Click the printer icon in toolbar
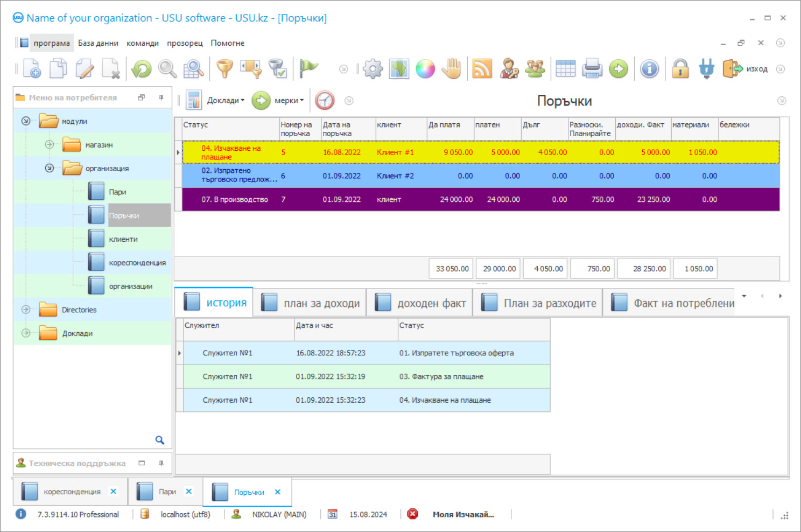The width and height of the screenshot is (801, 532). pyautogui.click(x=592, y=69)
